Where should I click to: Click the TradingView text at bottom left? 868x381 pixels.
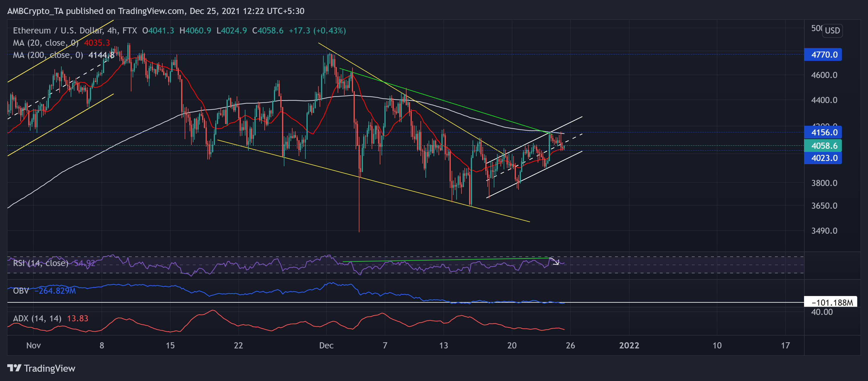49,368
